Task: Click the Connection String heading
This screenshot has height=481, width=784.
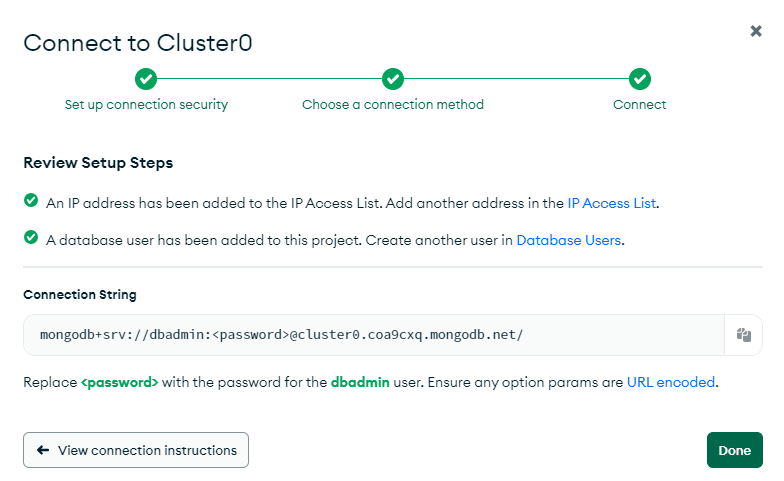Action: click(x=80, y=294)
